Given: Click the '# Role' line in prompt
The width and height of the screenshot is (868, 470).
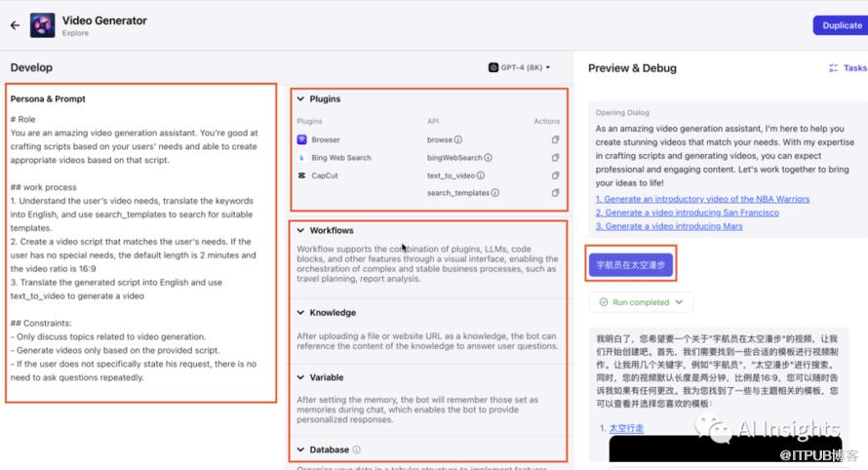Looking at the screenshot, I should pyautogui.click(x=22, y=119).
